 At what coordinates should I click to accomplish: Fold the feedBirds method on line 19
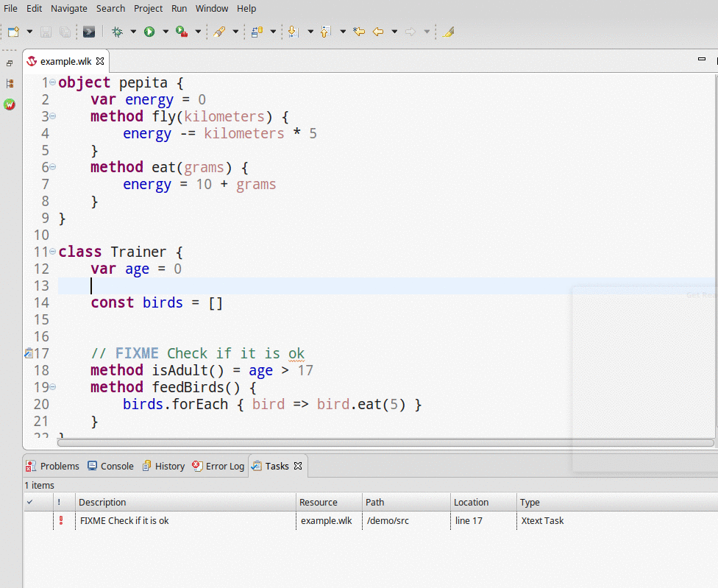[52, 387]
